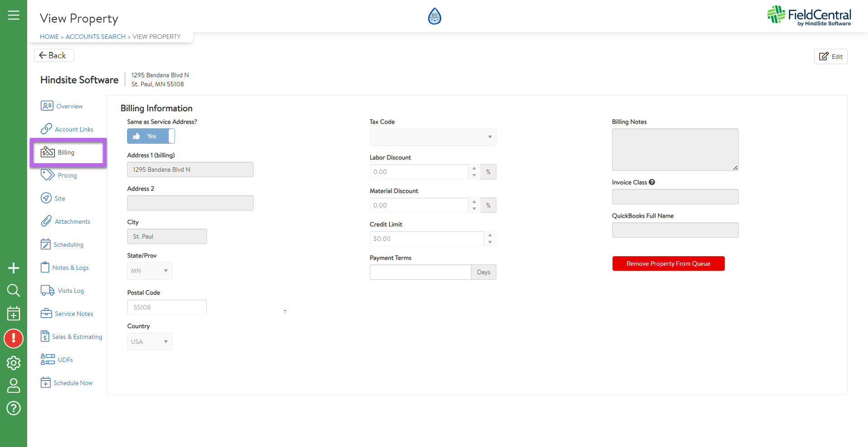Click the user profile icon
The image size is (868, 447).
[x=14, y=386]
